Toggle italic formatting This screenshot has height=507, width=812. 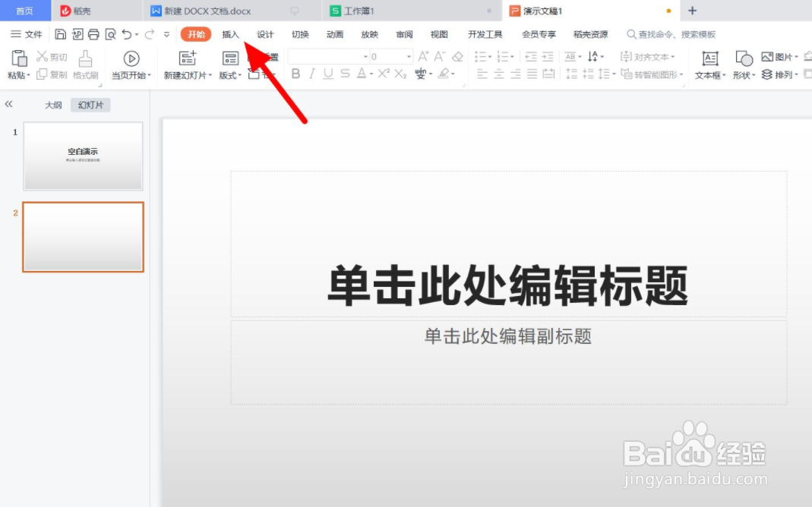[311, 74]
